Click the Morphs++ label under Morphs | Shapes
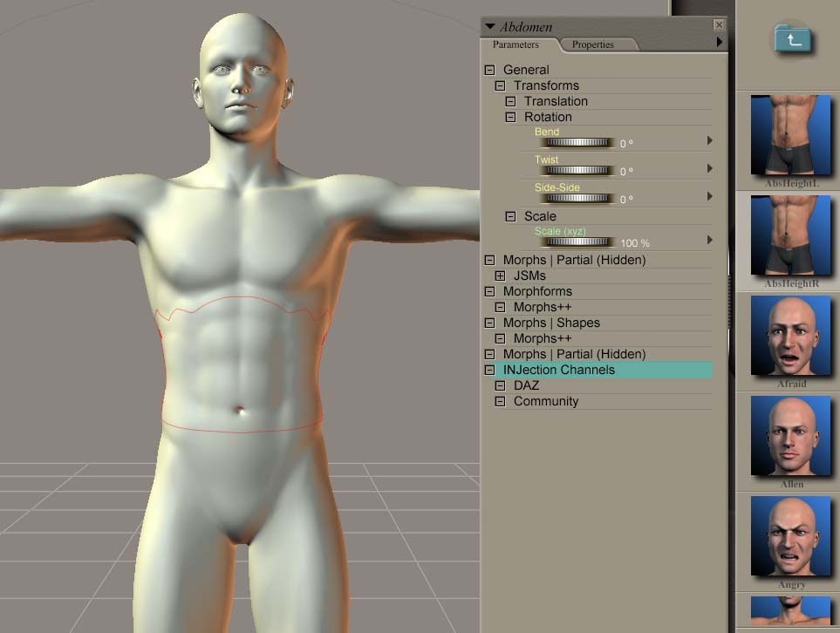The width and height of the screenshot is (840, 633). coord(543,338)
